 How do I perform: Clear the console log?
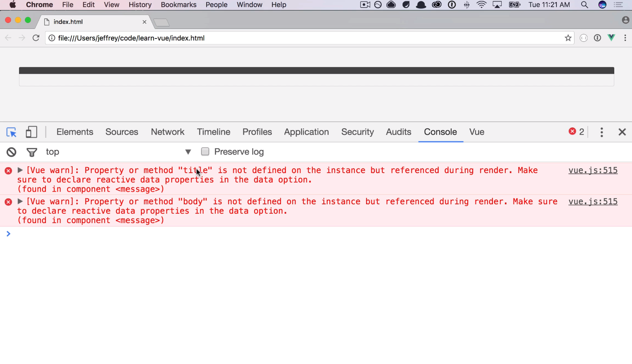point(11,152)
